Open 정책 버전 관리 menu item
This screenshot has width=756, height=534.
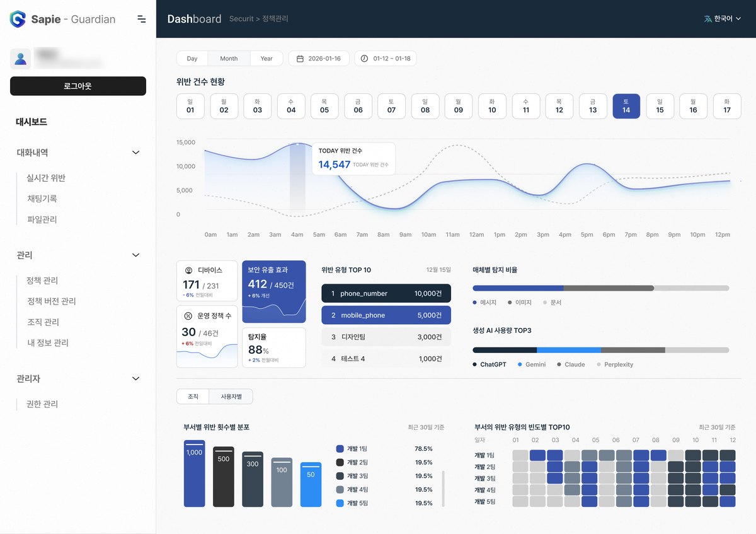(x=51, y=301)
